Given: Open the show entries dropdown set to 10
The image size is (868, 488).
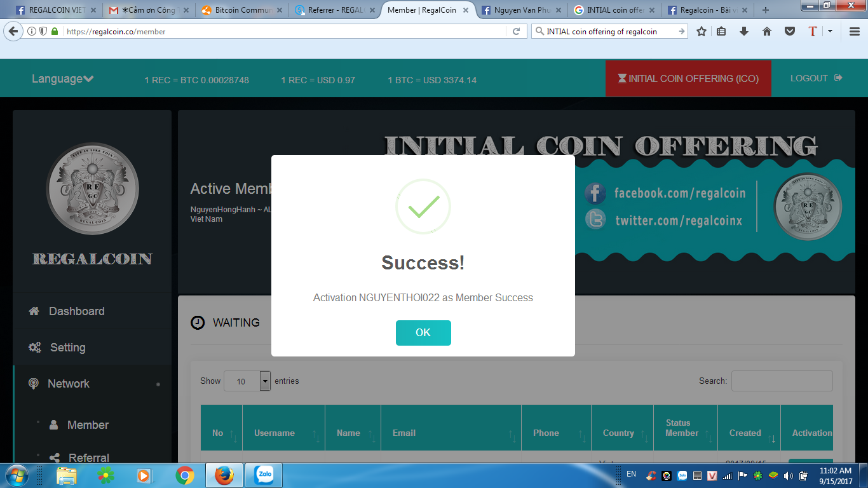Looking at the screenshot, I should (248, 381).
